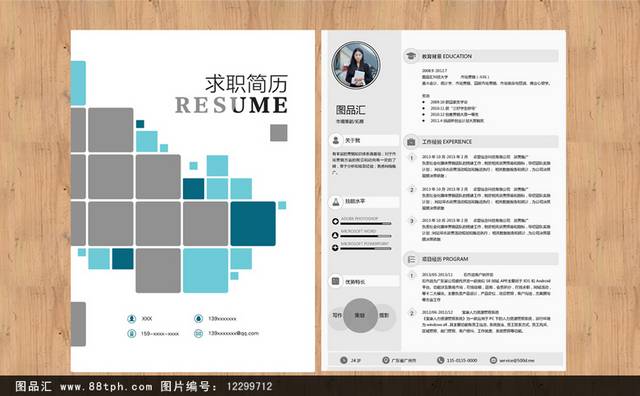Click the Microsoft PowerPoint skill level bar

click(366, 248)
